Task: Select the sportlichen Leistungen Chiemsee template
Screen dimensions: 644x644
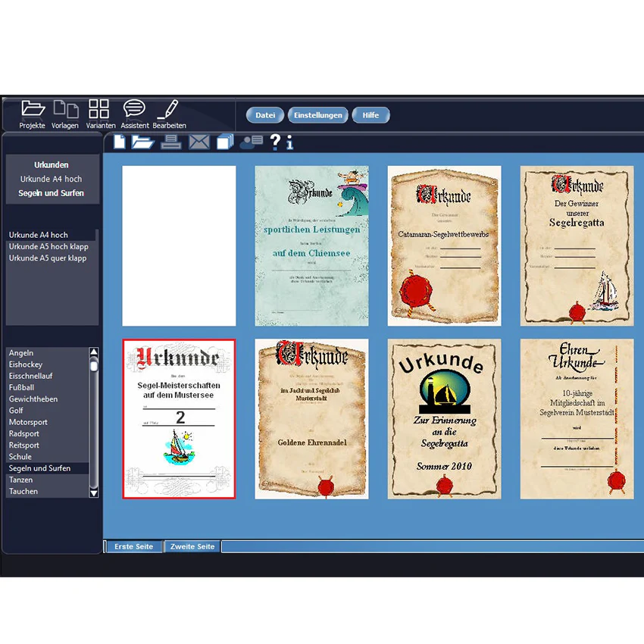Action: 311,245
